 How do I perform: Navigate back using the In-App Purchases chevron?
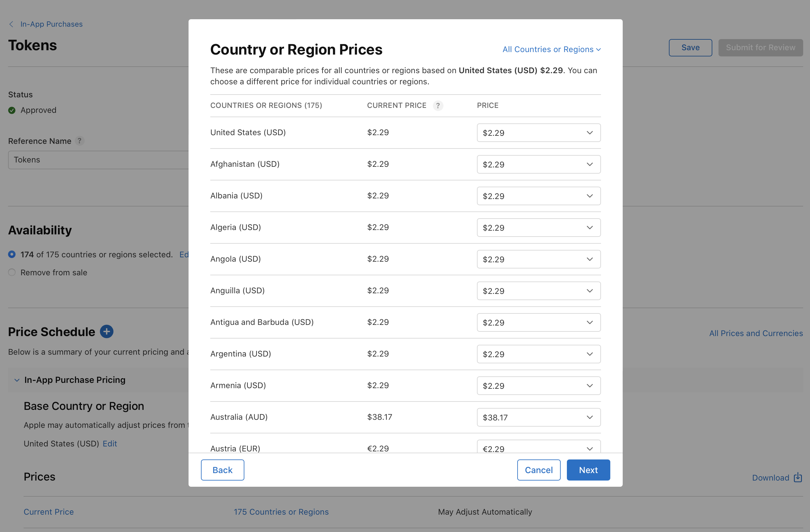click(x=11, y=24)
